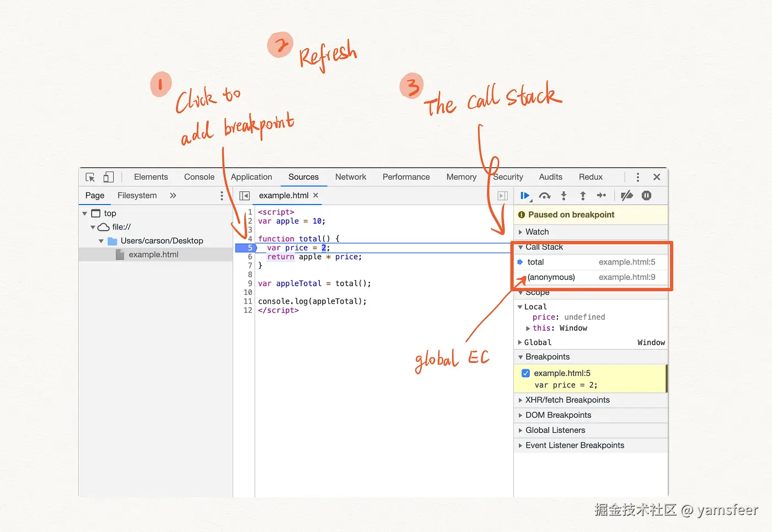Viewport: 772px width, 532px height.
Task: Click line number 11 in gutter
Action: pyautogui.click(x=248, y=302)
